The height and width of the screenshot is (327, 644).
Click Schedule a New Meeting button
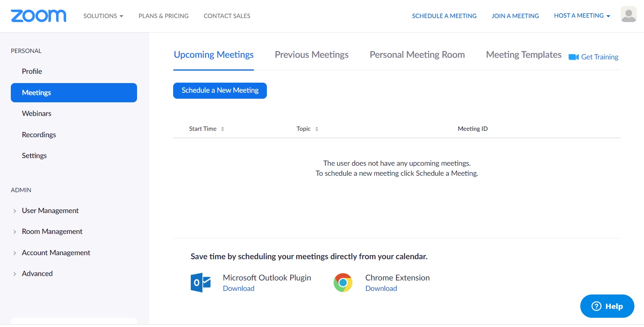pyautogui.click(x=220, y=91)
